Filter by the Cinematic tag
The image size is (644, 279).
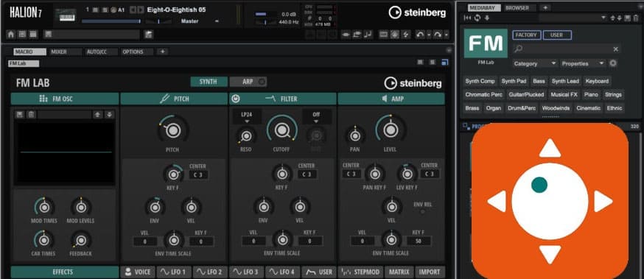589,108
